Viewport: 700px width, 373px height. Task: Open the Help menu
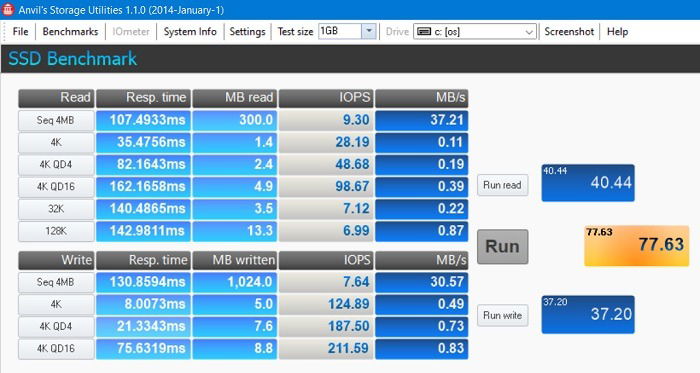(617, 32)
